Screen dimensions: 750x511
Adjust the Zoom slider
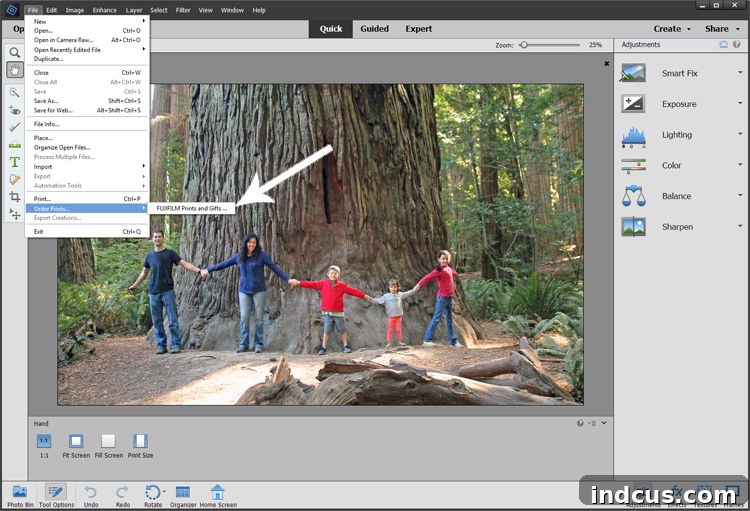tap(524, 44)
